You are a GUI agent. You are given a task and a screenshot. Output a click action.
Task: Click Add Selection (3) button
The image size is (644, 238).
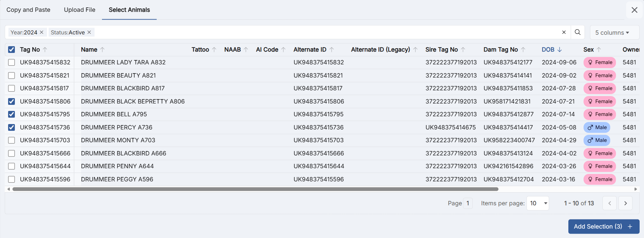point(604,227)
